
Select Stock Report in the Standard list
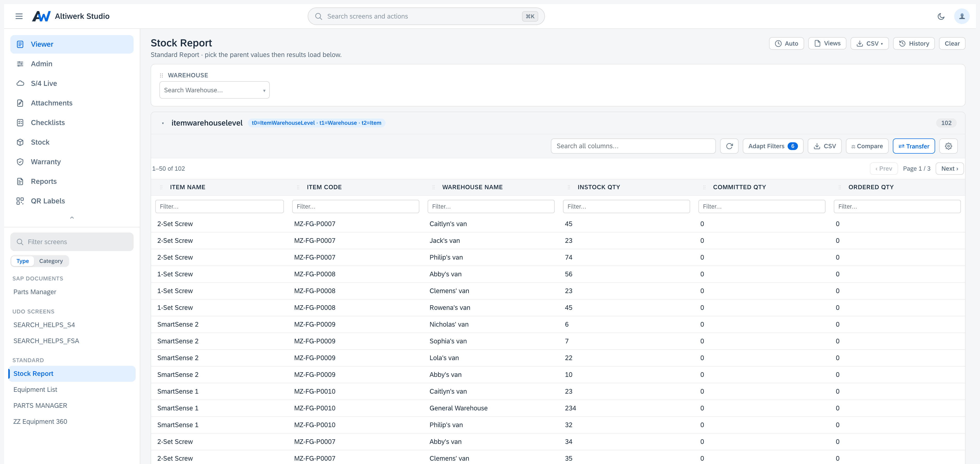[72, 374]
